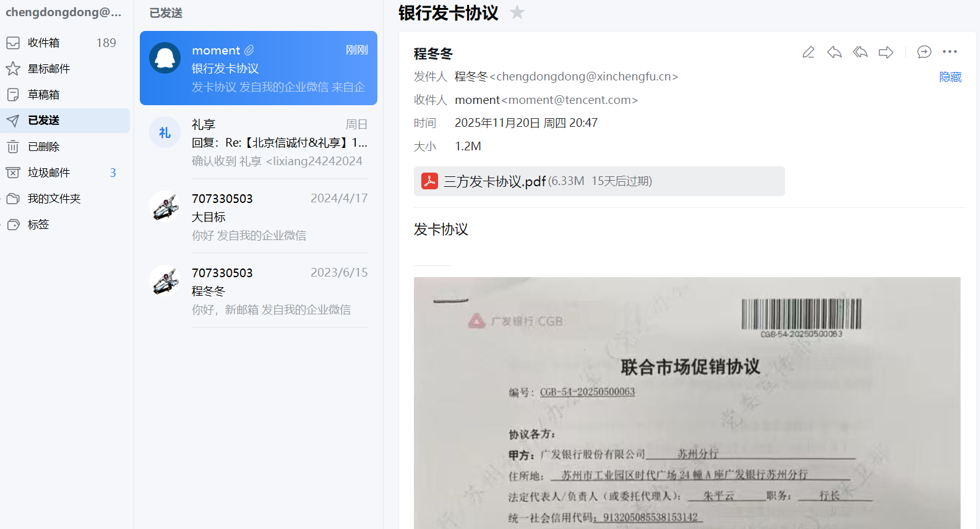The height and width of the screenshot is (529, 980).
Task: Click the body text 发卡协议
Action: (441, 230)
